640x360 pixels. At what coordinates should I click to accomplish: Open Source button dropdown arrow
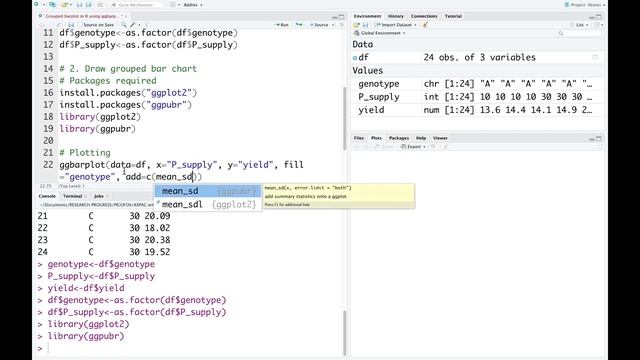click(x=333, y=25)
